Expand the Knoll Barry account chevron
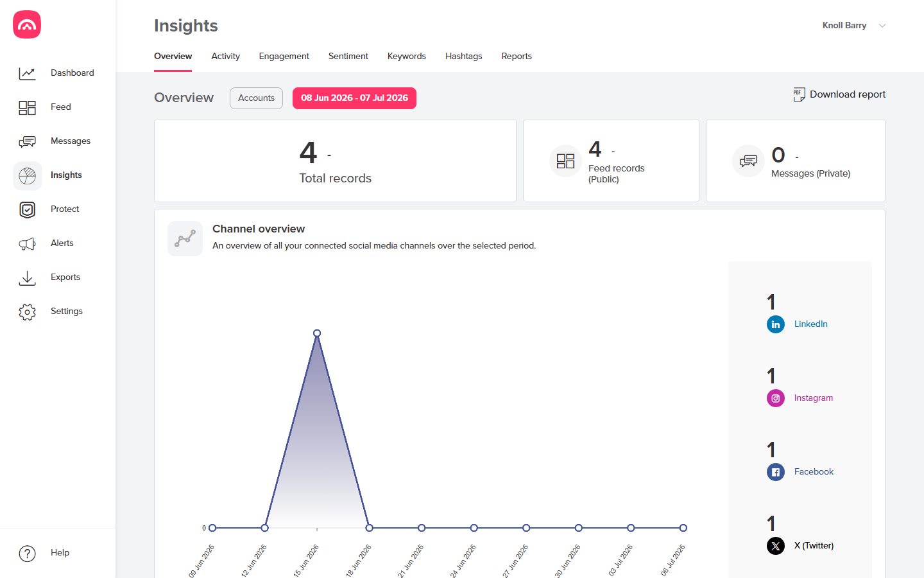924x578 pixels. tap(882, 26)
